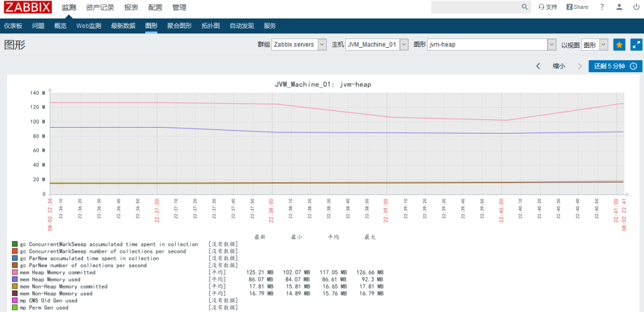The width and height of the screenshot is (644, 312).
Task: Click the 140 M y-axis label
Action: click(x=38, y=93)
